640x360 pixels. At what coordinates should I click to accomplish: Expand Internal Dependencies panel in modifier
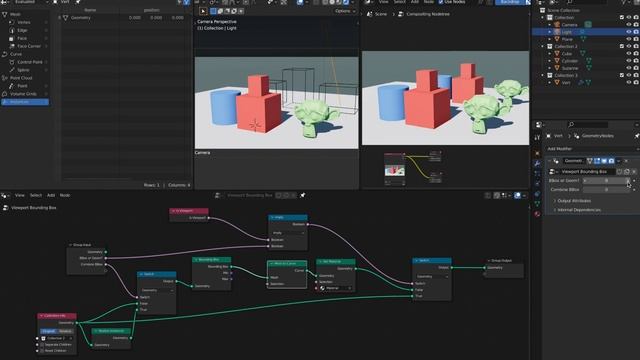point(578,210)
